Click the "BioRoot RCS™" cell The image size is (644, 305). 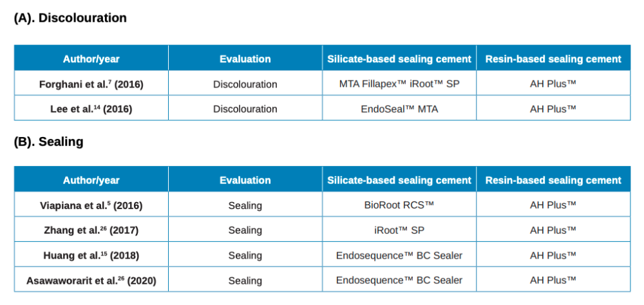coord(399,205)
